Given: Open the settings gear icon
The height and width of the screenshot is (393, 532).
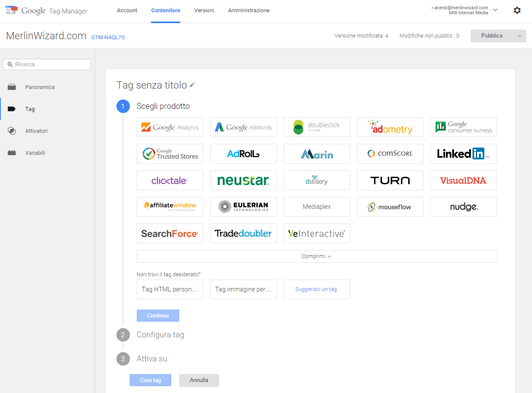Looking at the screenshot, I should (x=517, y=11).
